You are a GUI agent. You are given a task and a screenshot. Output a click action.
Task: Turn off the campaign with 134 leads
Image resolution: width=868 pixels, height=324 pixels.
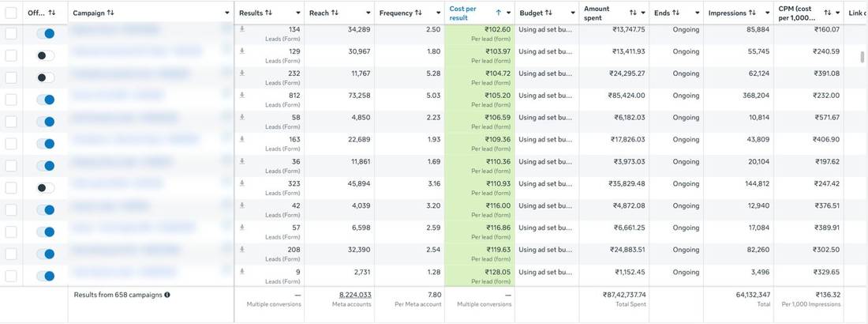[x=46, y=33]
